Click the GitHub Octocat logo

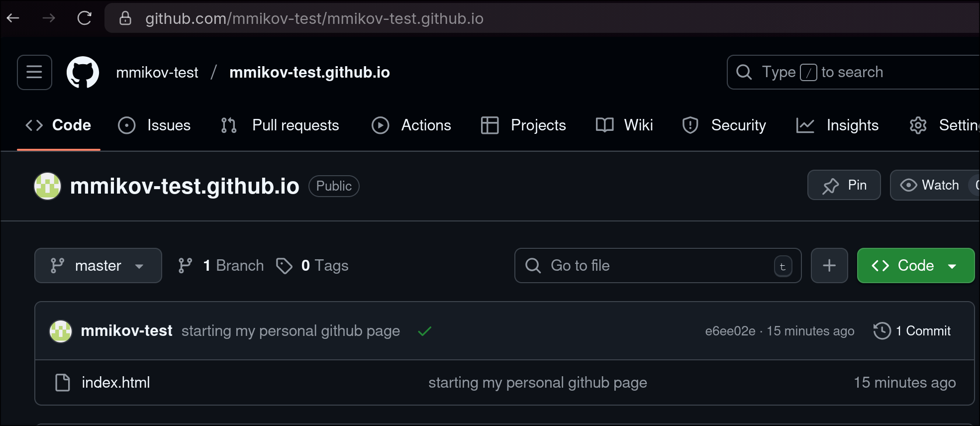(x=83, y=72)
